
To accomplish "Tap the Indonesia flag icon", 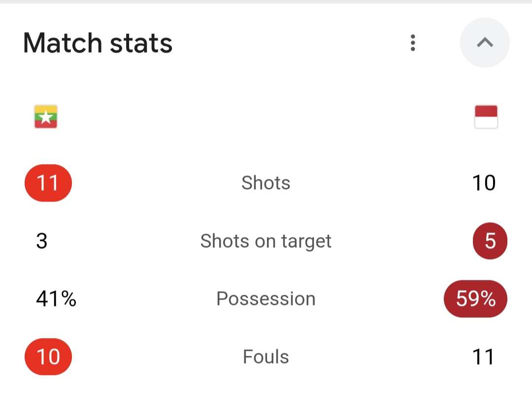I will pos(486,117).
